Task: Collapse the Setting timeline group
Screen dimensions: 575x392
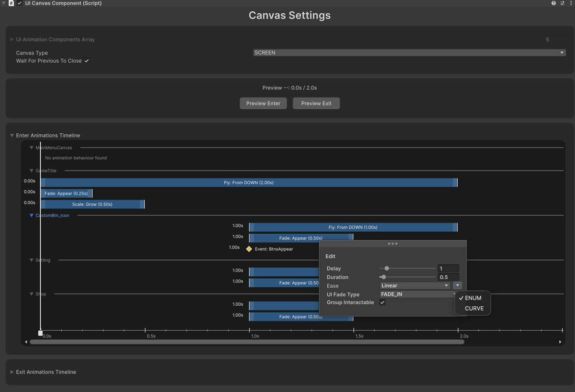Action: coord(31,260)
